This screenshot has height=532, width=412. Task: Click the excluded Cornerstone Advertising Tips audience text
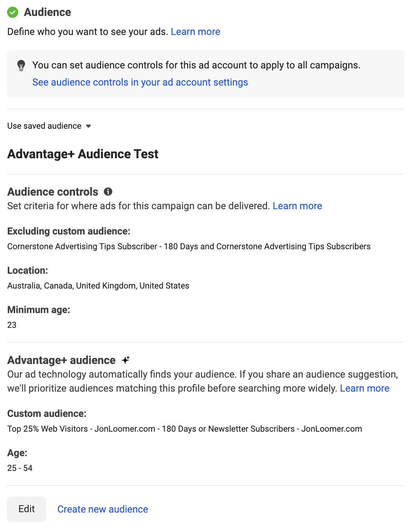point(189,247)
